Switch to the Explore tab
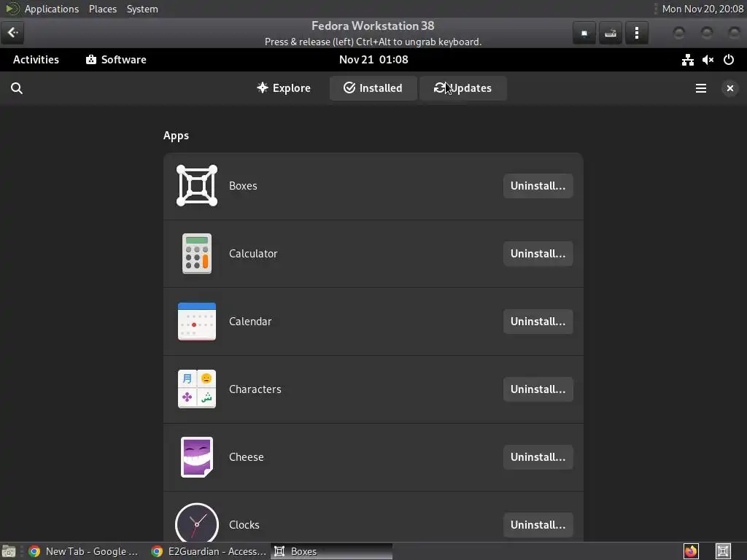The image size is (747, 560). (284, 88)
